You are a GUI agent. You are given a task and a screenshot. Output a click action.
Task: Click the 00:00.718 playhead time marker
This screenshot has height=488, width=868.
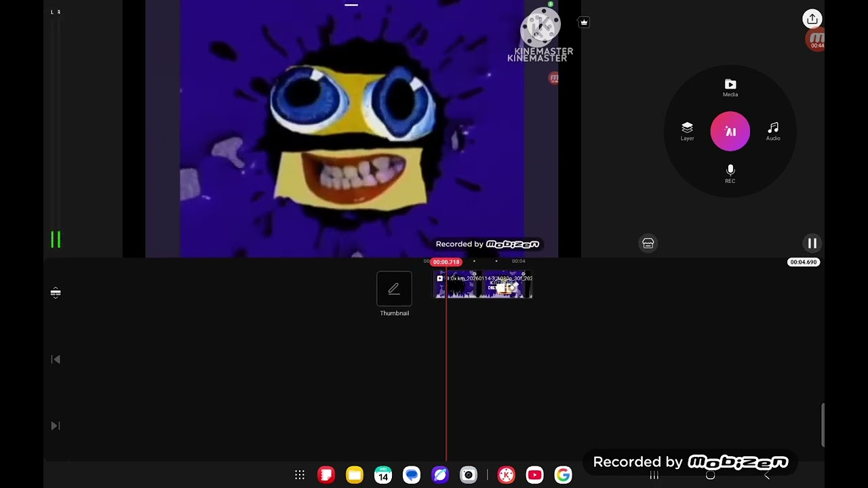pos(446,262)
